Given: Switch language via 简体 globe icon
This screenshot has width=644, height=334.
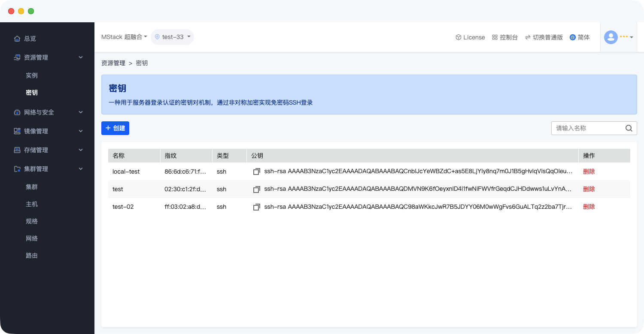Looking at the screenshot, I should [x=580, y=37].
